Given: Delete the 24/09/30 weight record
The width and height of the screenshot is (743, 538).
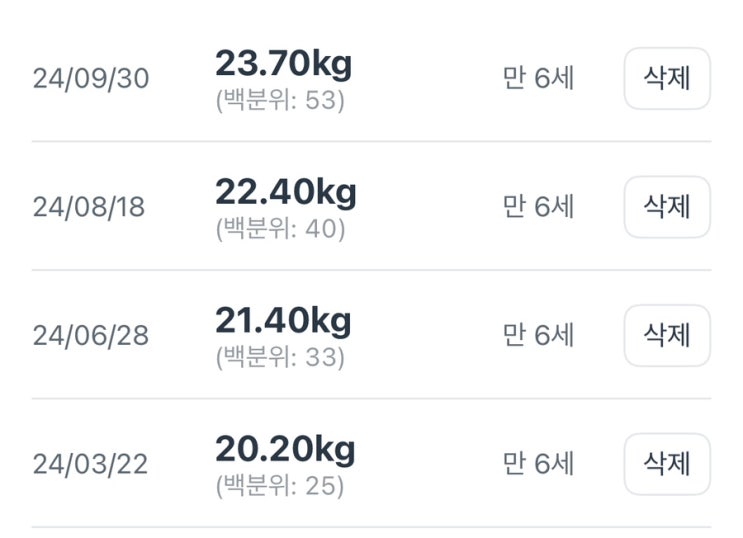Looking at the screenshot, I should tap(667, 78).
